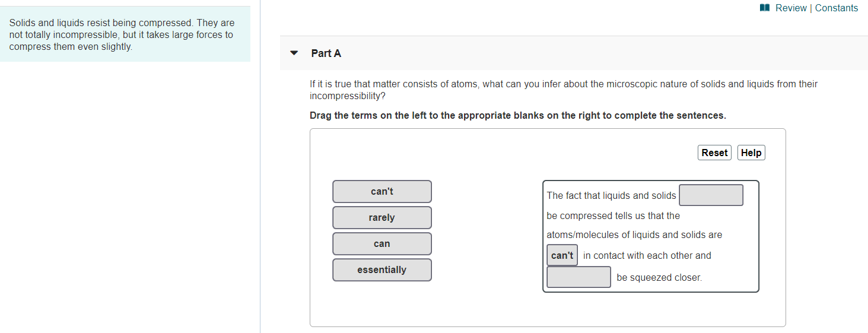Open the Review link

pyautogui.click(x=791, y=8)
